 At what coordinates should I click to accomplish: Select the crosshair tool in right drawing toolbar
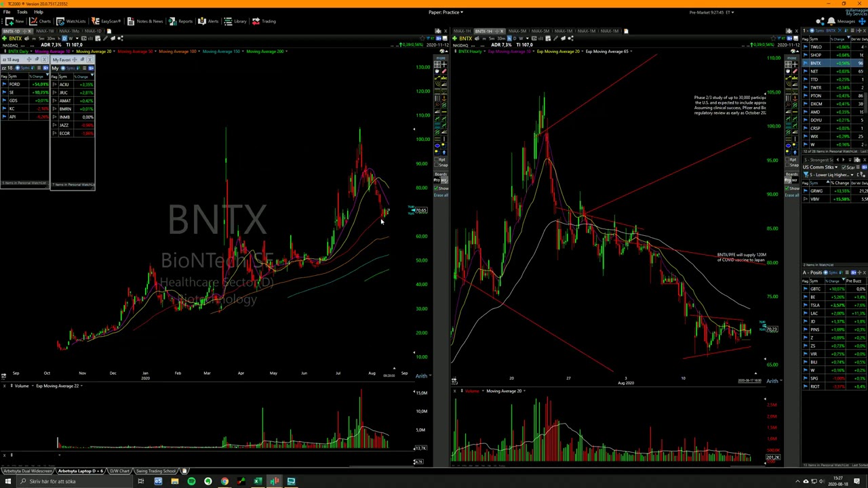click(795, 64)
